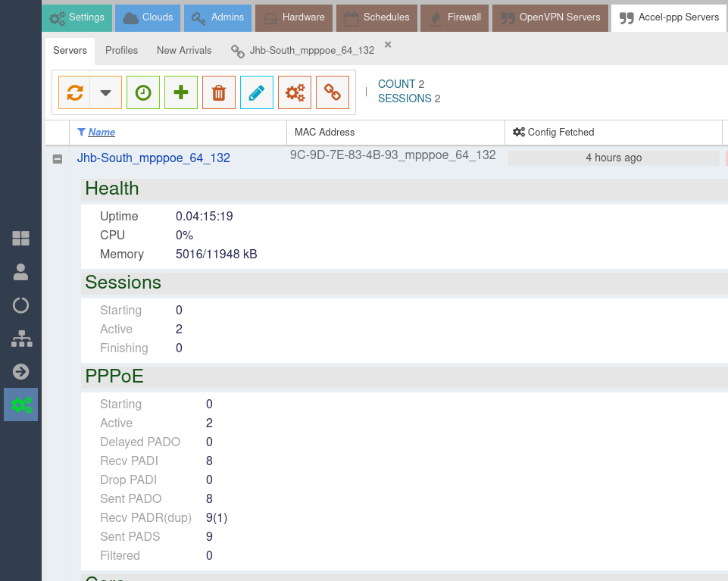Open sidebar dashboard grid icon

coord(20,239)
